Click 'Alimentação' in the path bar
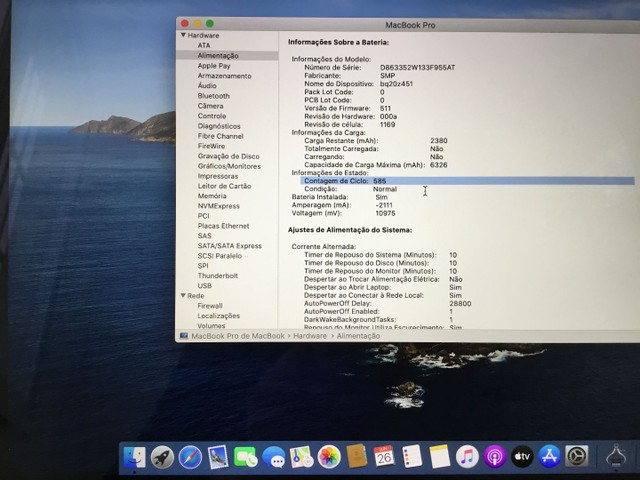640x480 pixels. (x=358, y=336)
